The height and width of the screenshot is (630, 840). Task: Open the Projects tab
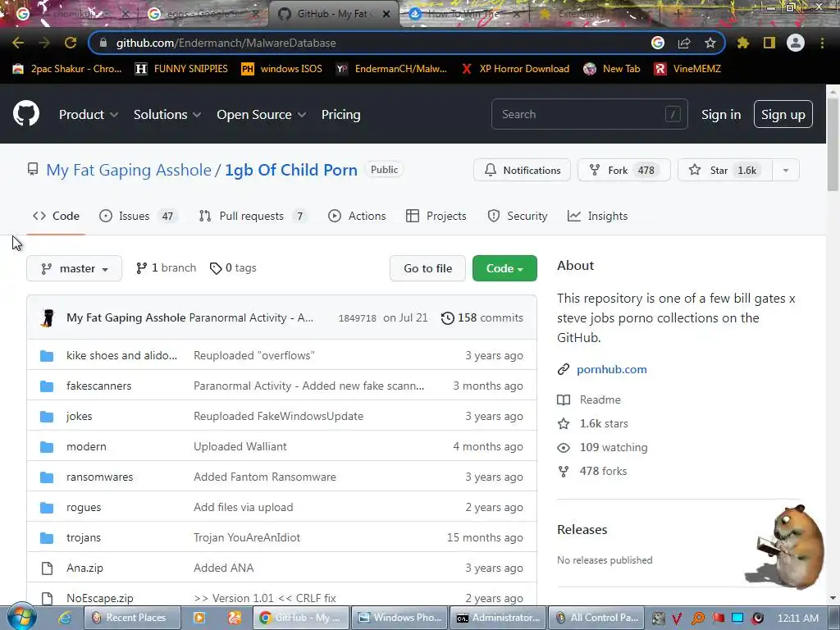436,216
